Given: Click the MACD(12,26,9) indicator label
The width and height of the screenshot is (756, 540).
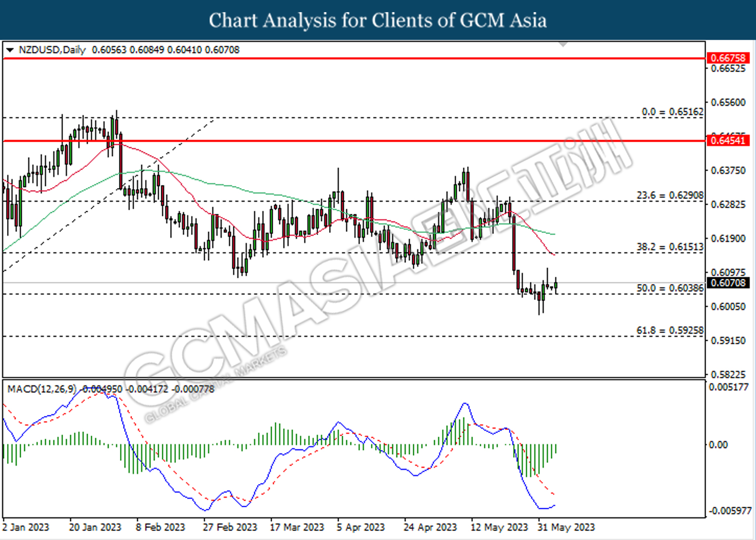Looking at the screenshot, I should click(42, 389).
